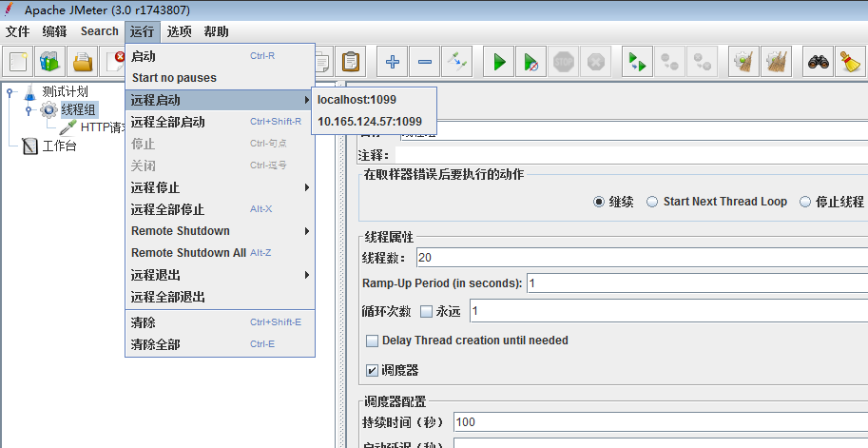Select Start Next Thread Loop radio button

point(652,202)
